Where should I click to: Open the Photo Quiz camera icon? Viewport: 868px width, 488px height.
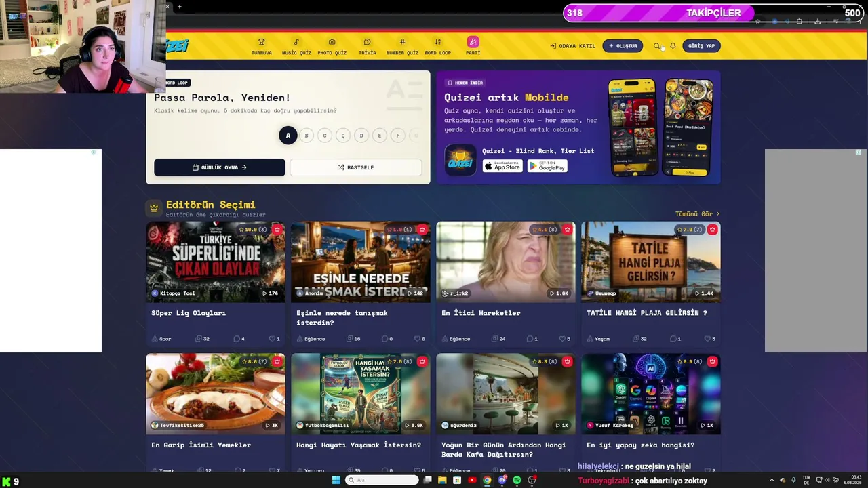coord(332,42)
